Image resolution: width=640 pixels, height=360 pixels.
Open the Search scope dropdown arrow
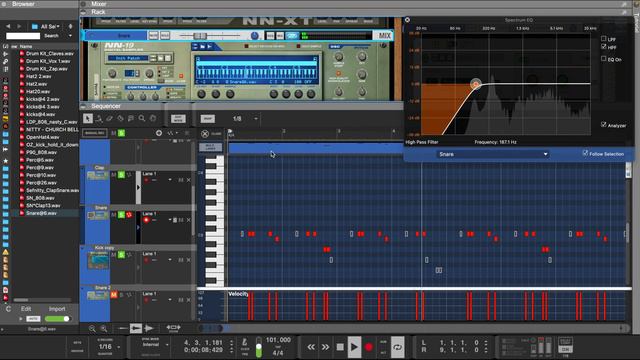coord(70,36)
